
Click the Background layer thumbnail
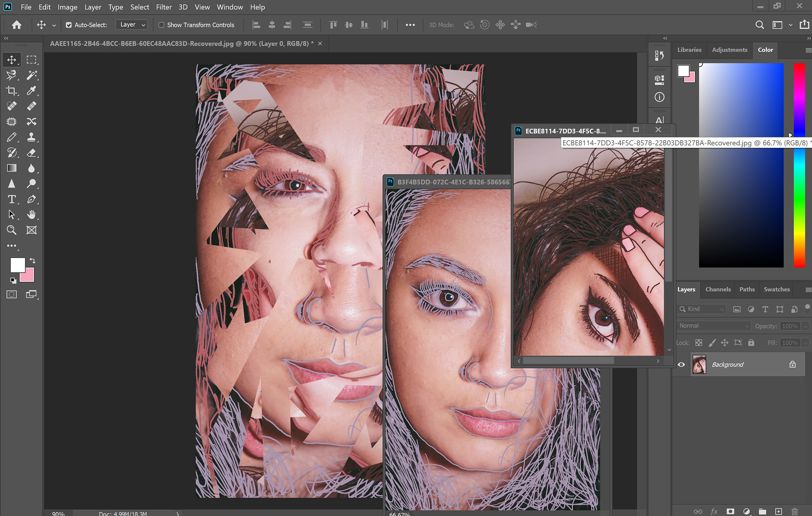point(699,365)
